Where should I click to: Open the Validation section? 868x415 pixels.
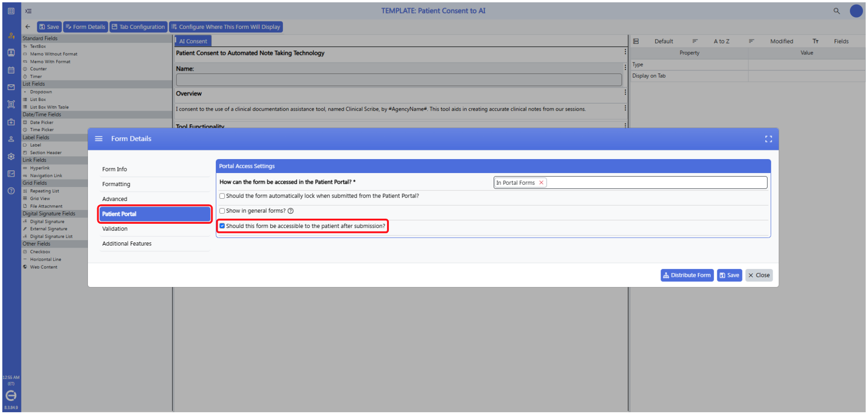(x=155, y=229)
